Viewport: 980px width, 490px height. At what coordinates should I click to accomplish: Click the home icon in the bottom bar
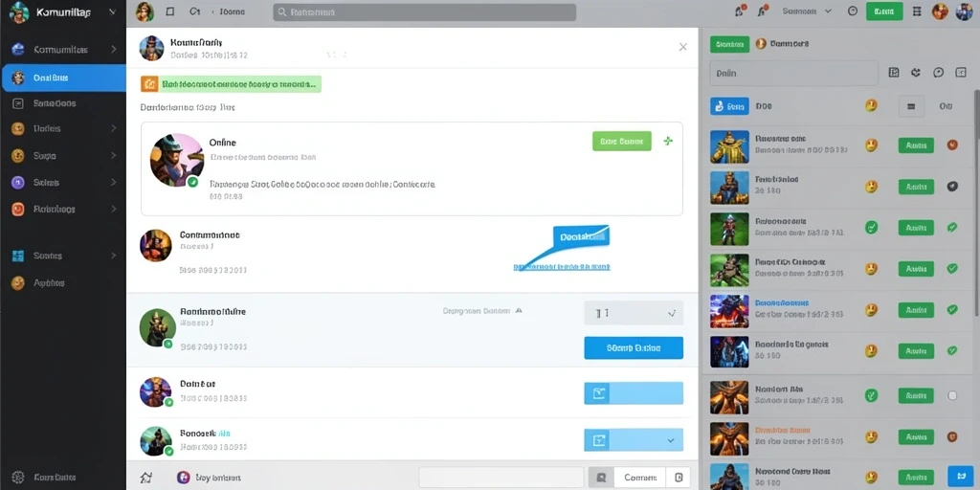146,478
